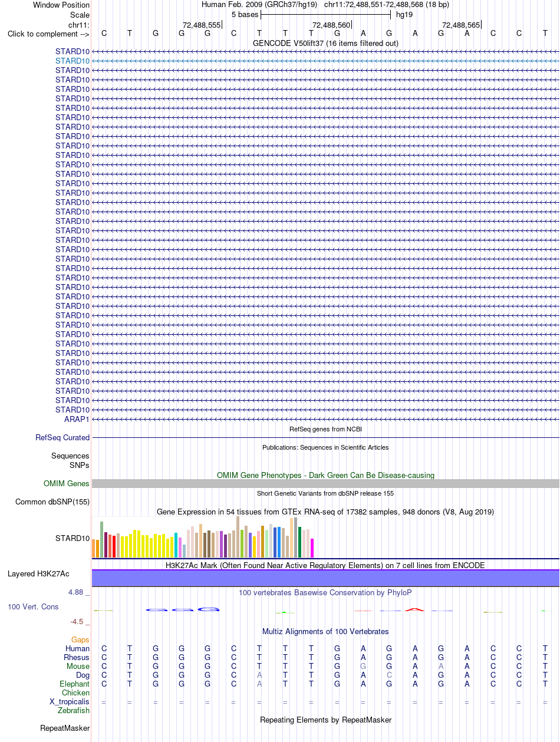
Task: Click the 72,488,560 ruler position
Action: click(x=331, y=25)
